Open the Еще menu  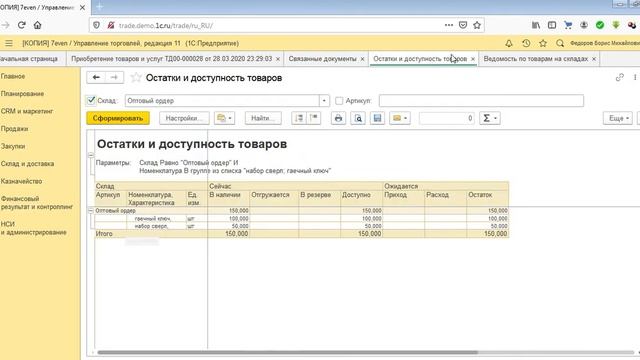pyautogui.click(x=618, y=118)
